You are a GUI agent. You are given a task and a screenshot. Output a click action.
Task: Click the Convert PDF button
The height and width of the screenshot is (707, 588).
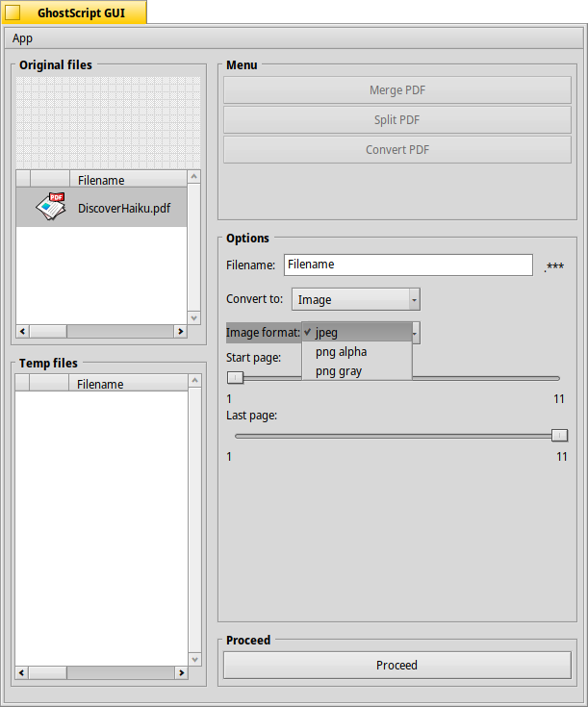tap(396, 150)
